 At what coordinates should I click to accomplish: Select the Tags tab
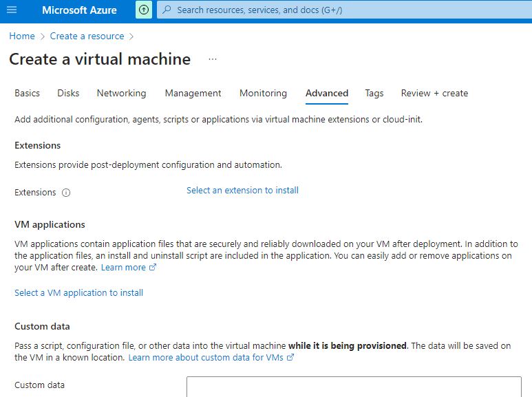[374, 93]
